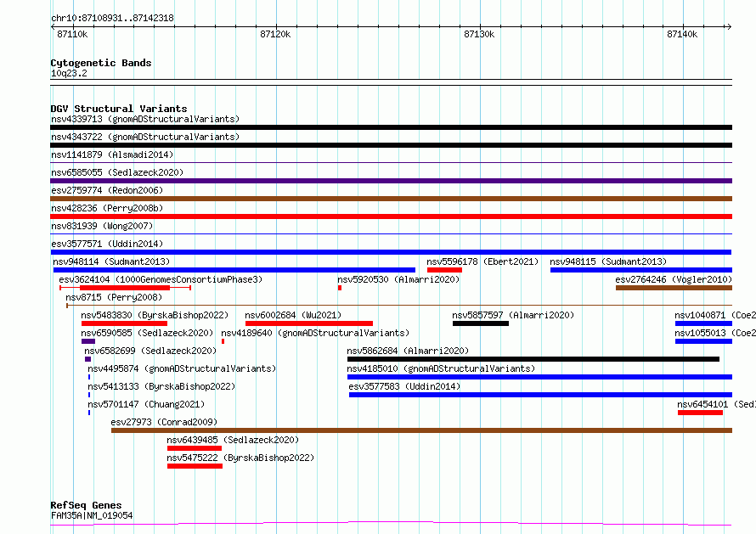The image size is (756, 534).
Task: Select nsv5920530 (Almarri2020) label
Action: click(398, 279)
